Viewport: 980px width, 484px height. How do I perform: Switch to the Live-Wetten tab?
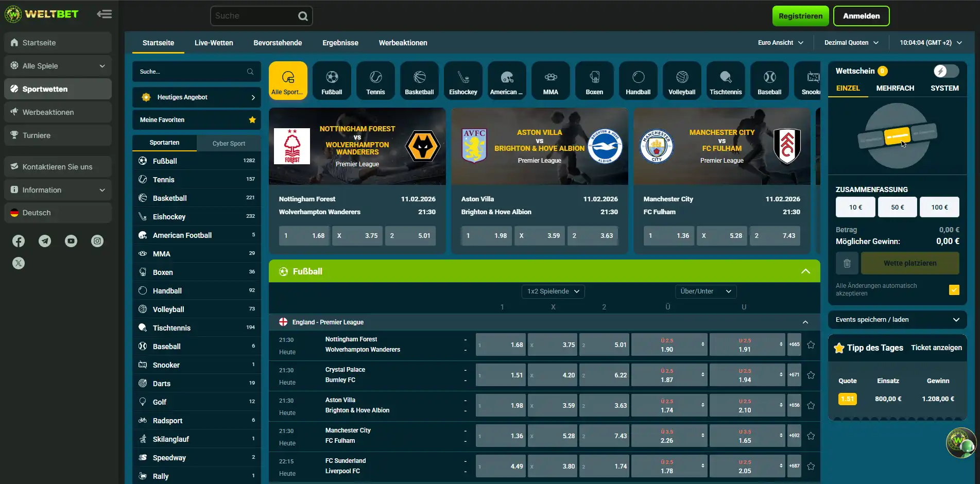pos(214,43)
